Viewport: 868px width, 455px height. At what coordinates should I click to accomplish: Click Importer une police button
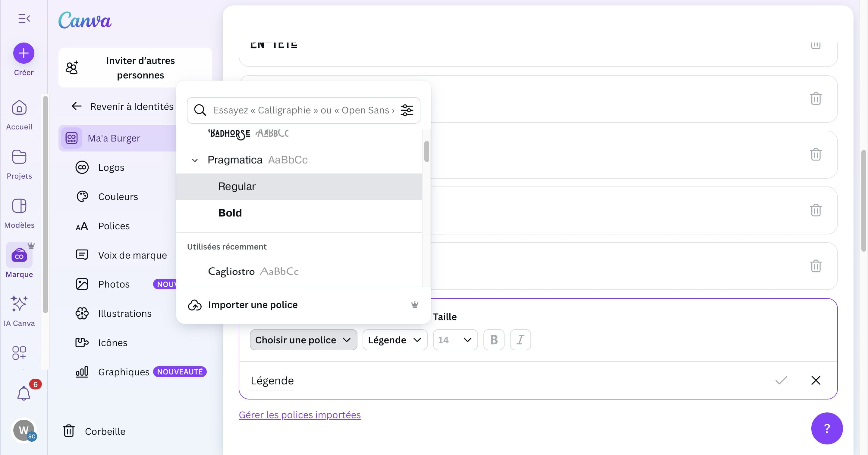coord(253,305)
